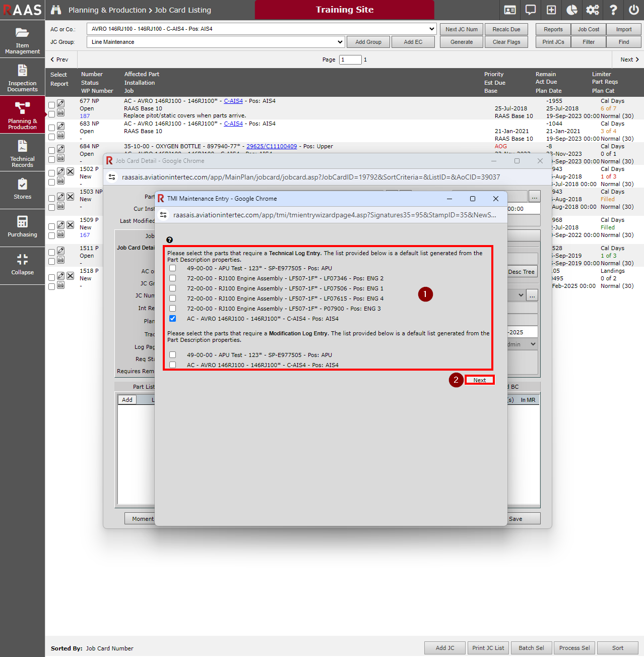Open Purchasing in the sidebar menu
The image size is (644, 657).
tap(22, 226)
